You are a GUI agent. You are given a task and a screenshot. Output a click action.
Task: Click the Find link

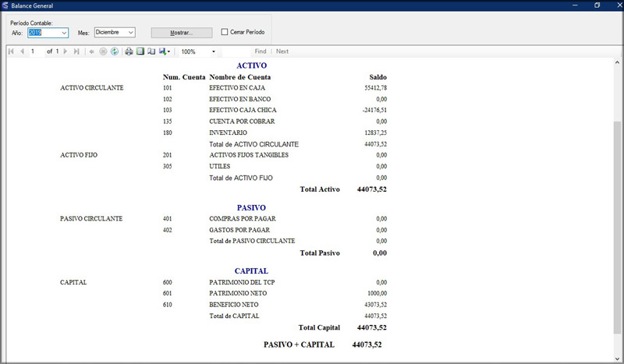261,51
